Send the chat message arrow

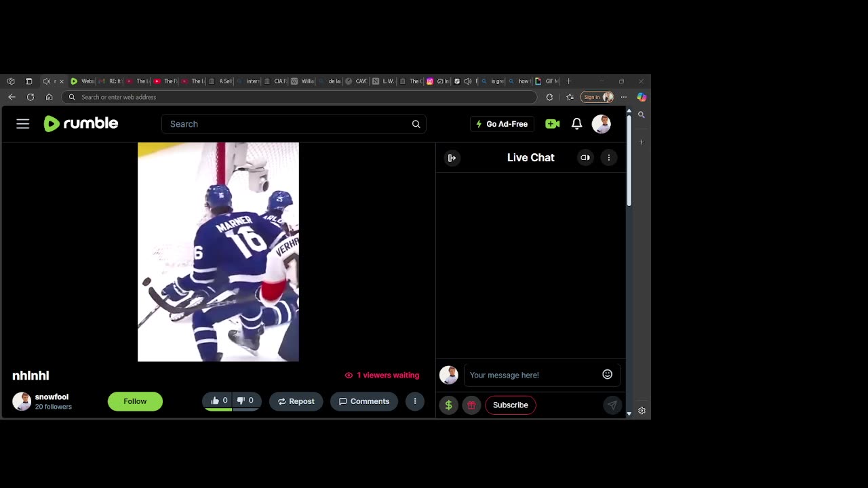[x=612, y=405]
